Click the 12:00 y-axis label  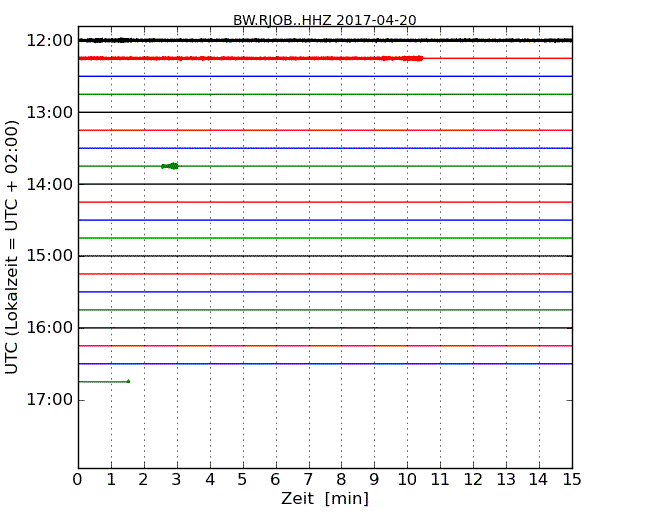tap(49, 41)
